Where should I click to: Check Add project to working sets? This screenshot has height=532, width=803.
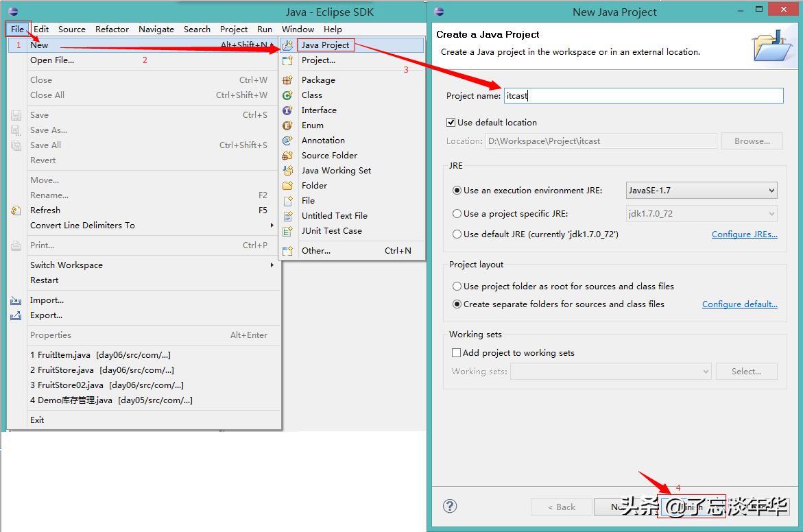tap(456, 353)
